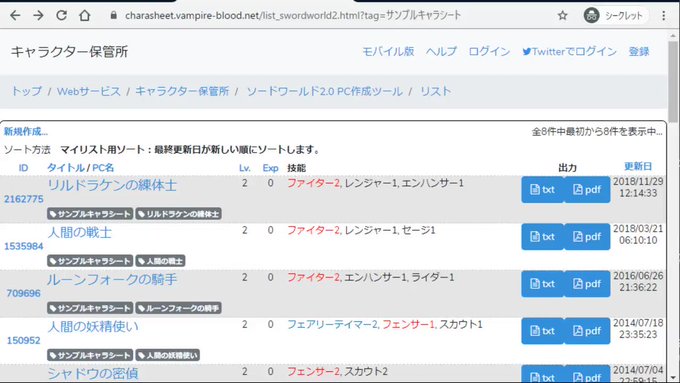Viewport: 680px width, 383px height.
Task: Open the browser home page icon
Action: [85, 16]
